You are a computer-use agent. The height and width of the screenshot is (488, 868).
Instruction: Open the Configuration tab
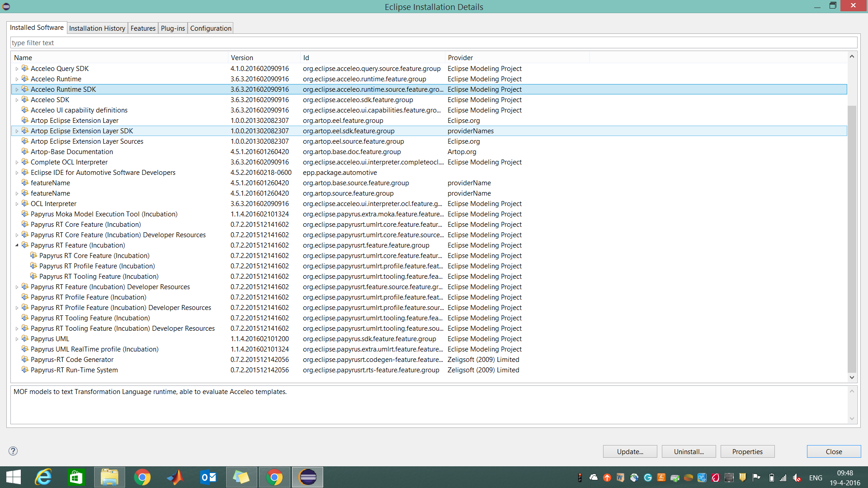[211, 28]
